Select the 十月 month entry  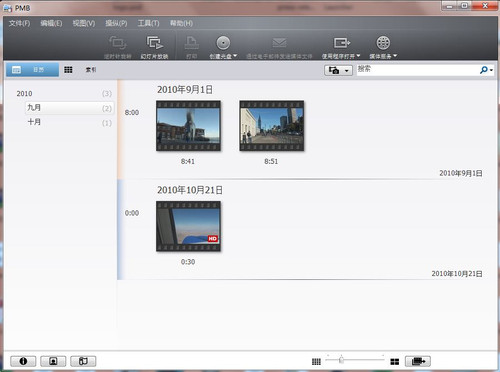point(69,122)
